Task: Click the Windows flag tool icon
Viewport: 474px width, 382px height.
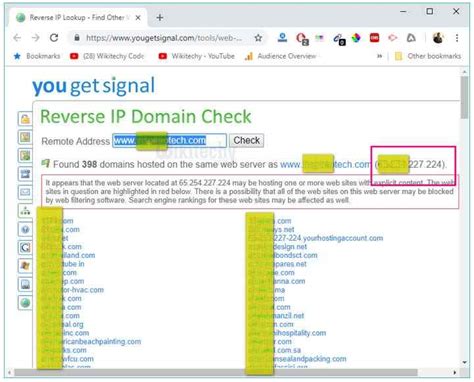Action: [x=25, y=266]
